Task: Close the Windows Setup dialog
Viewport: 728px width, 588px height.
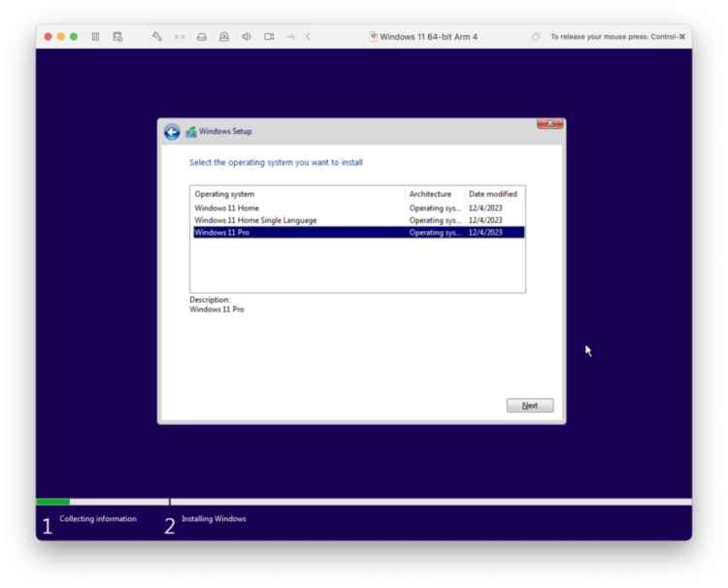Action: (549, 124)
